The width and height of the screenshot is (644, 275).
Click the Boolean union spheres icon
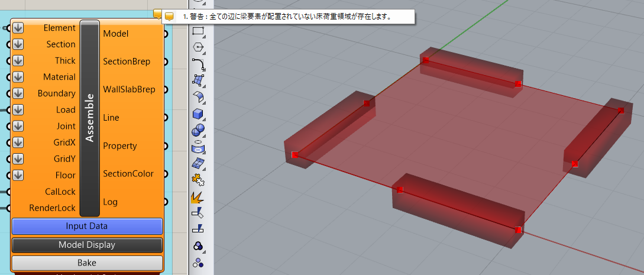tap(198, 130)
